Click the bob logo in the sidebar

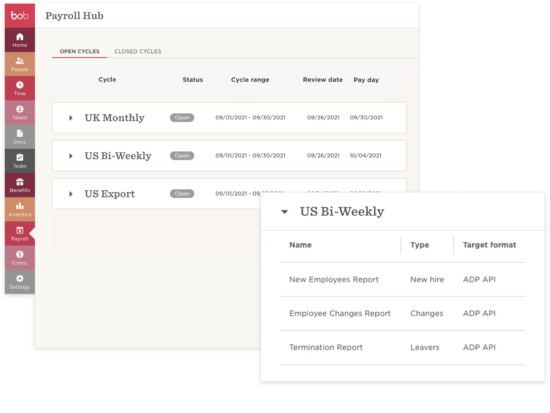(20, 15)
